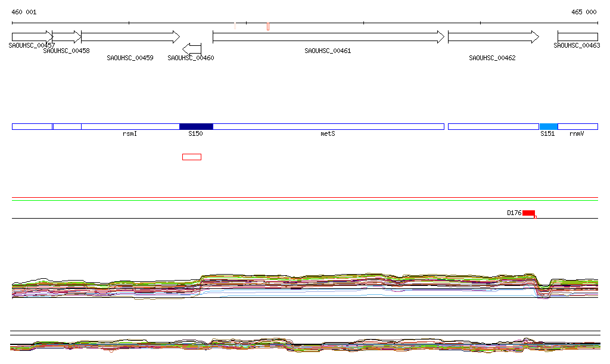Click the red D176 block
This screenshot has height=364, width=610.
[528, 213]
